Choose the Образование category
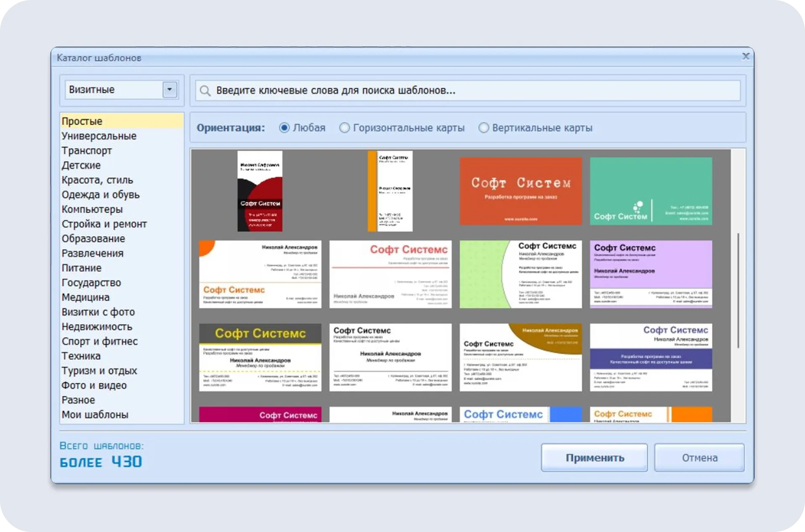 122,239
